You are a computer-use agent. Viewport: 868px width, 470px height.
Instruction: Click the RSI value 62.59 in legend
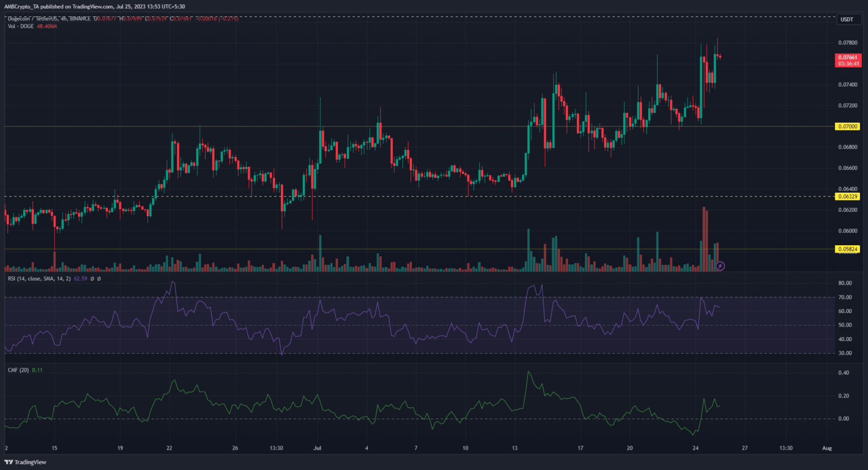[80, 278]
